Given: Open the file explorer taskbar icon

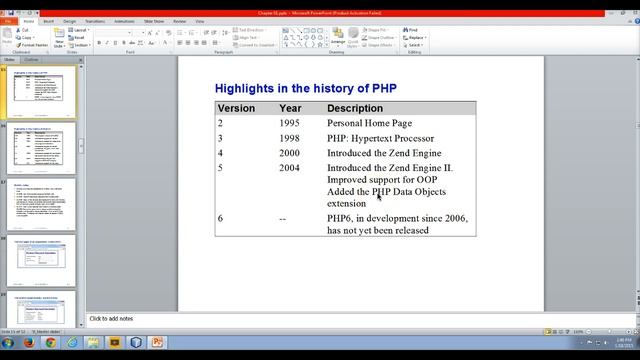Looking at the screenshot, I should tap(93, 342).
